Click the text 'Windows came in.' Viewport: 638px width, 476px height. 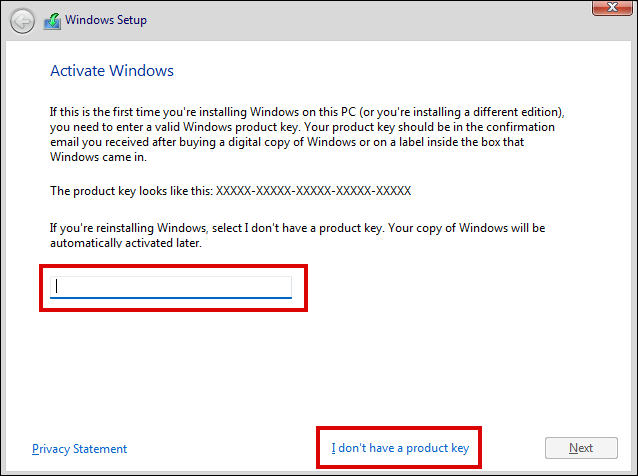coord(98,157)
